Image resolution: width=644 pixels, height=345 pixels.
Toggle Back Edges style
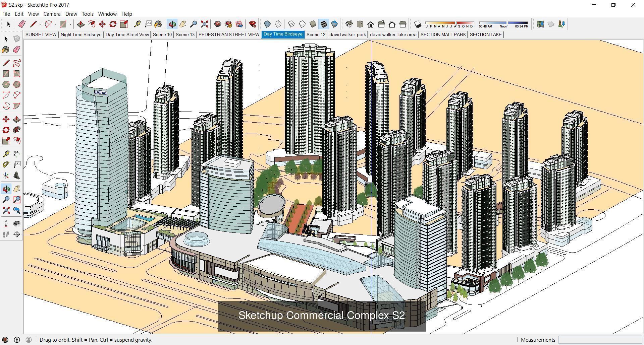(278, 24)
